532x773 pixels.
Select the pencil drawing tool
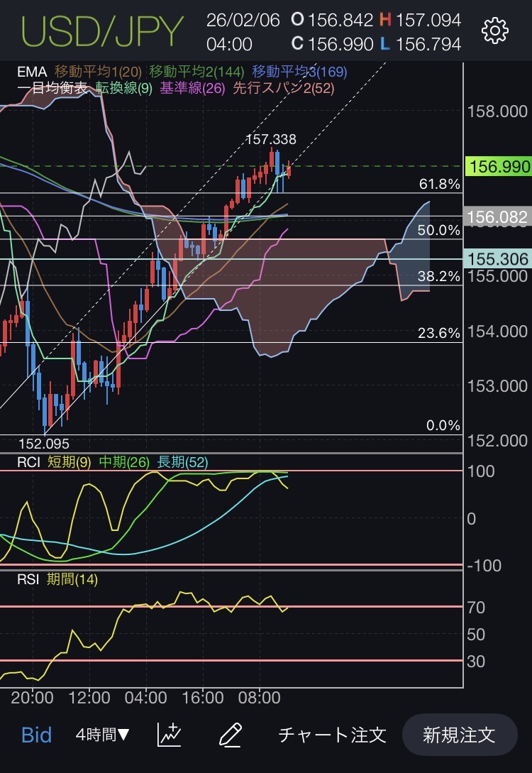231,734
